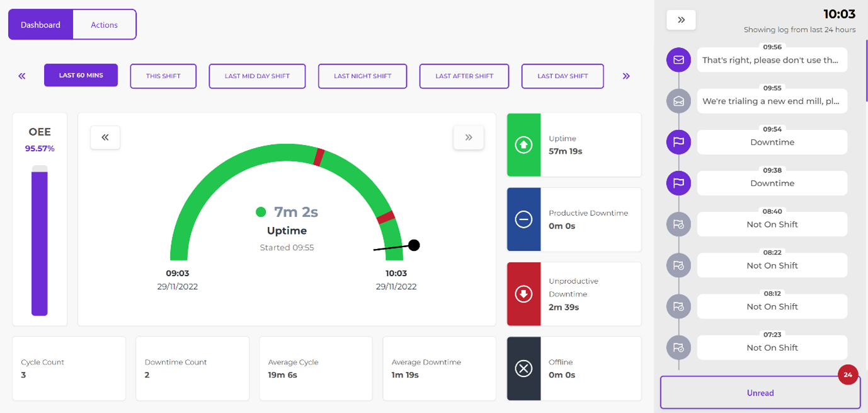Click the OEE progress bar
868x413 pixels.
coord(40,240)
